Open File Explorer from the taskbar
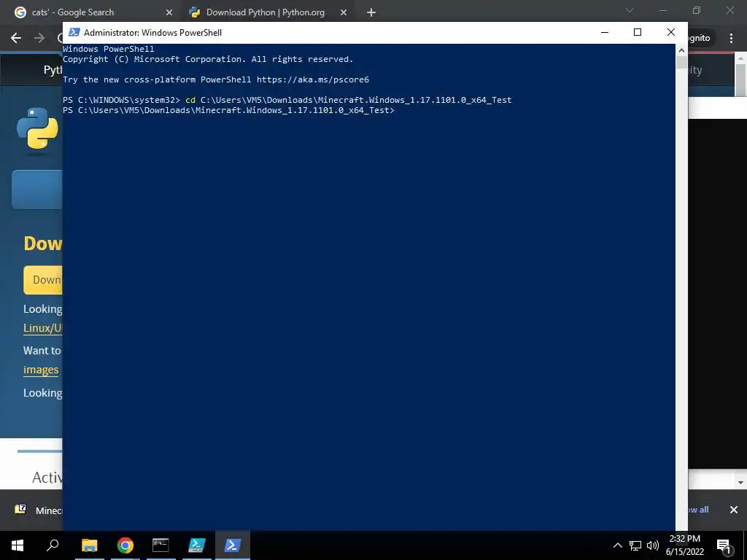This screenshot has height=560, width=747. tap(89, 545)
